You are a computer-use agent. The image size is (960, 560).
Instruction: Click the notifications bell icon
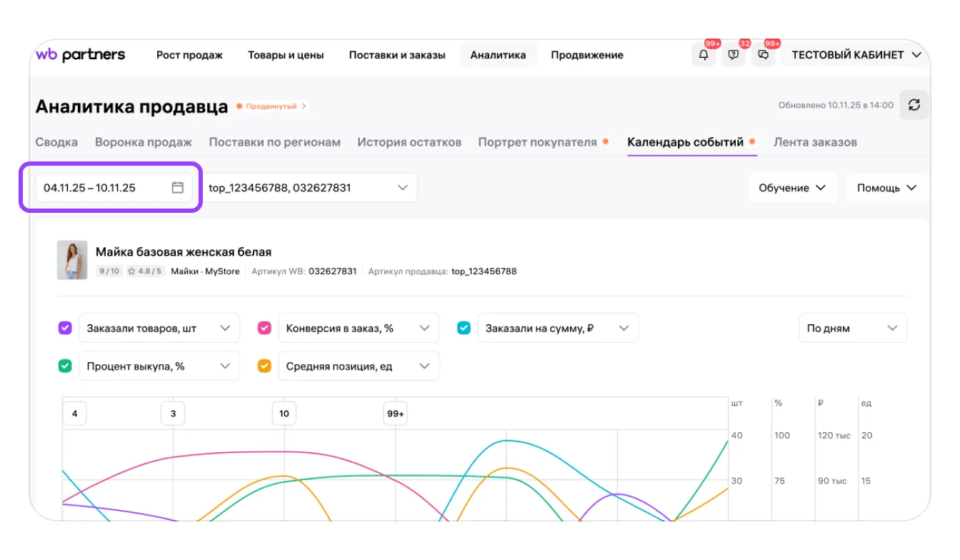pyautogui.click(x=704, y=55)
